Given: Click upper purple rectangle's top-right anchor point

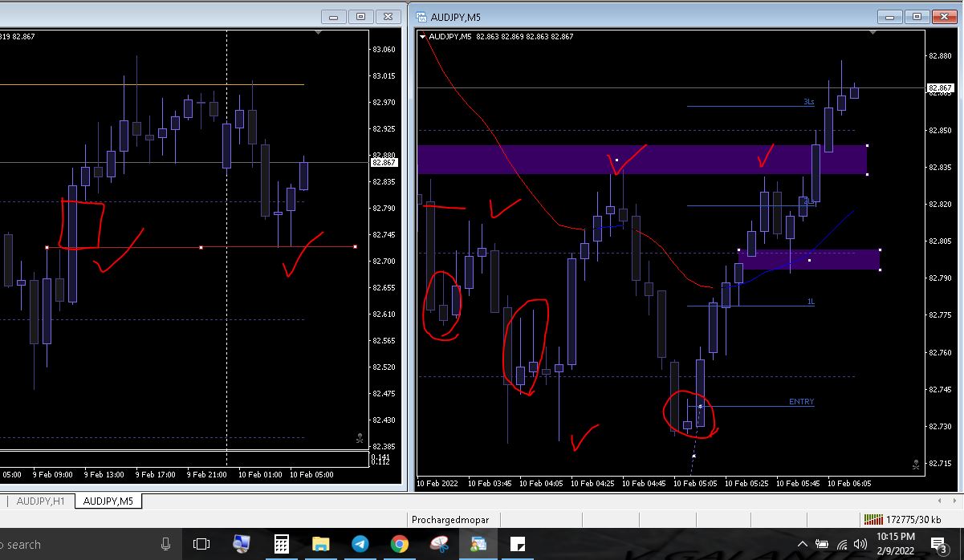Looking at the screenshot, I should [x=868, y=145].
